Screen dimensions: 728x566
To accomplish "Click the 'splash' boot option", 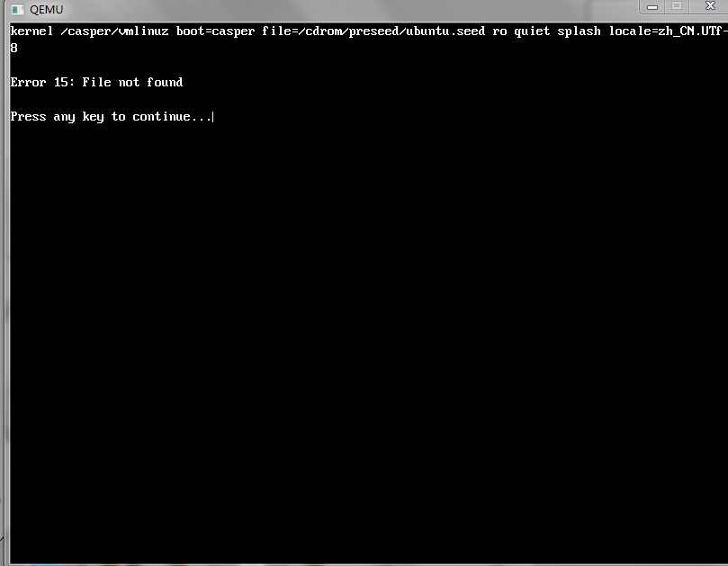I will (x=579, y=31).
